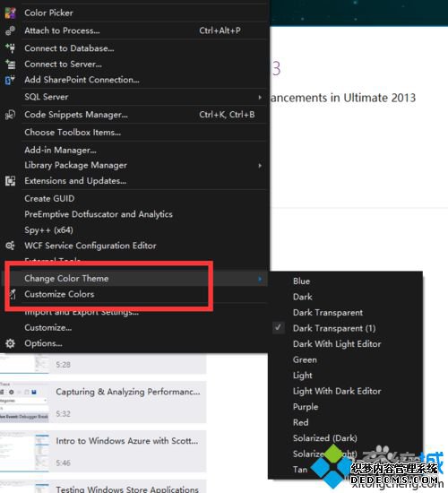Open Color Picker menu entry

point(48,13)
